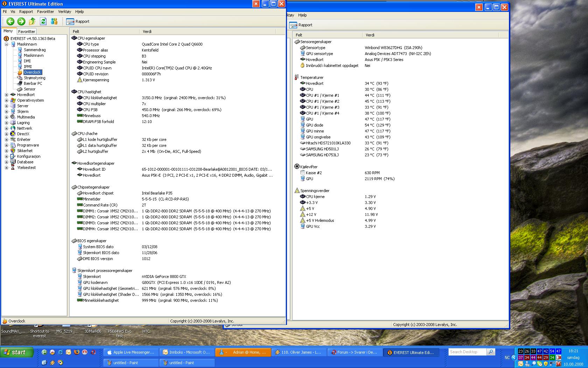Viewport: 588px width, 368px height.
Task: Open the Favoritter menu
Action: point(45,12)
